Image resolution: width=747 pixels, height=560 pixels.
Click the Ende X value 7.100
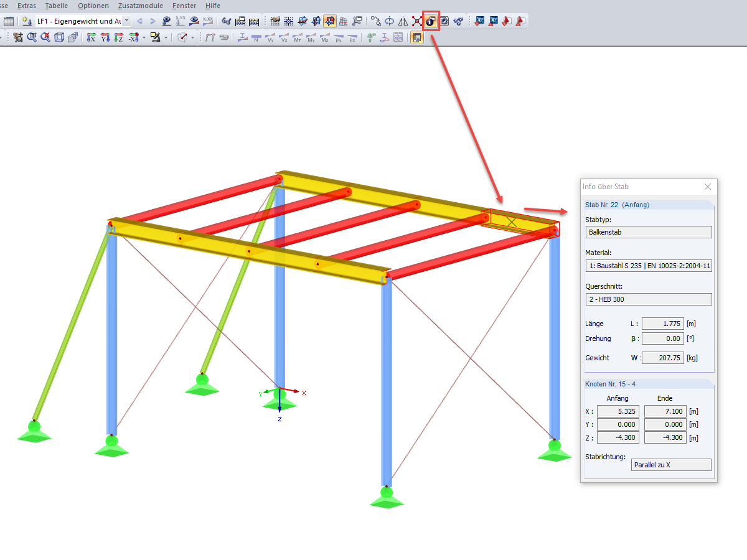pos(665,411)
